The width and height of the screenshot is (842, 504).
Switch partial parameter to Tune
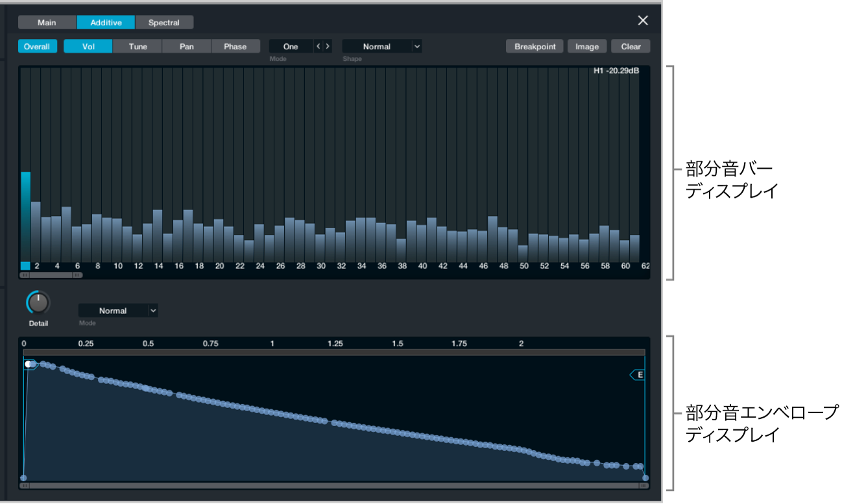pos(138,47)
